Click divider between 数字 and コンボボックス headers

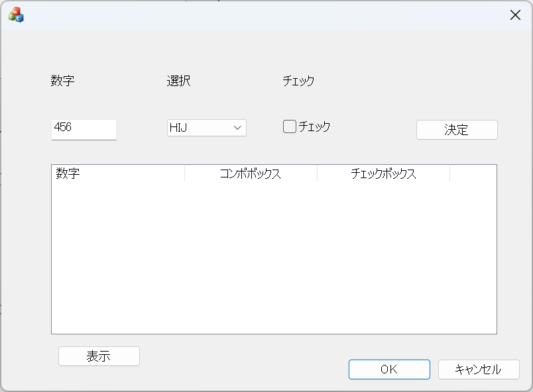(x=184, y=174)
